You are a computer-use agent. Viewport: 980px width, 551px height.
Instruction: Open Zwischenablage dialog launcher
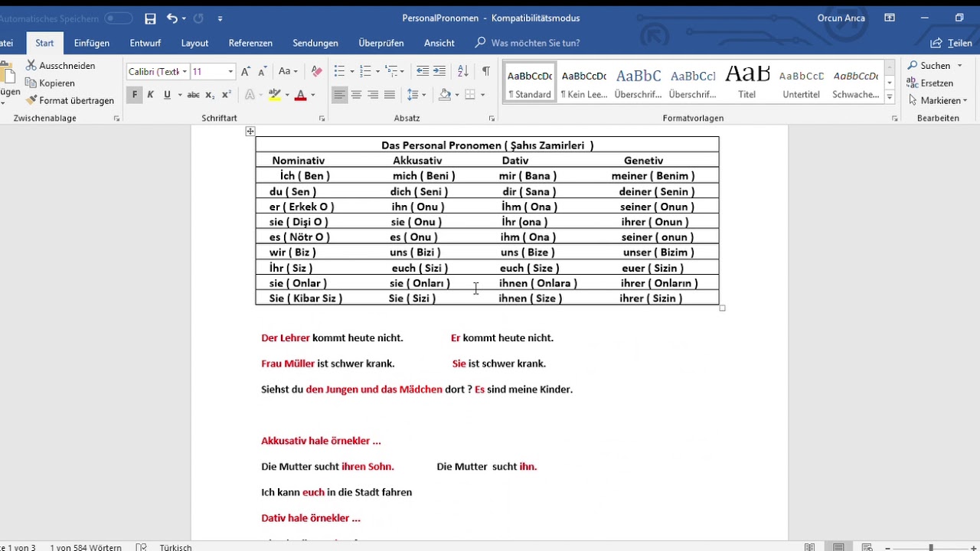click(x=117, y=119)
